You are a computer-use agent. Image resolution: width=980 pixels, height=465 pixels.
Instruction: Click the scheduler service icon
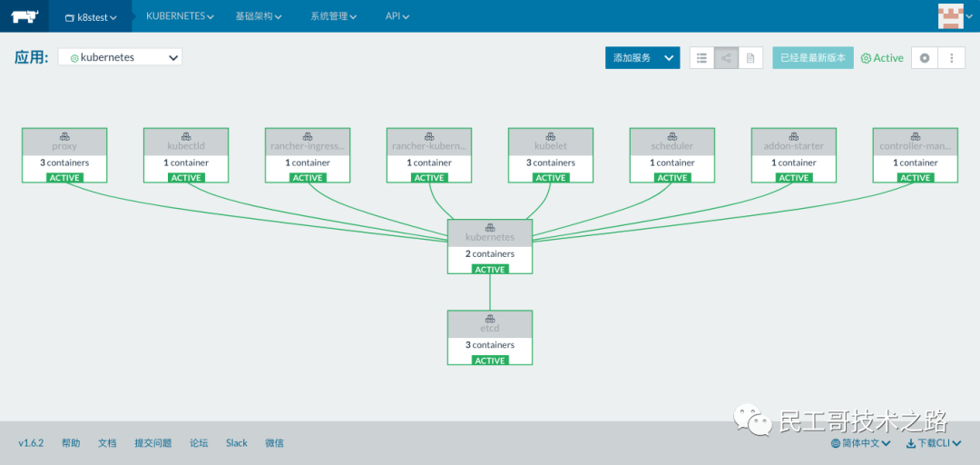coord(671,136)
